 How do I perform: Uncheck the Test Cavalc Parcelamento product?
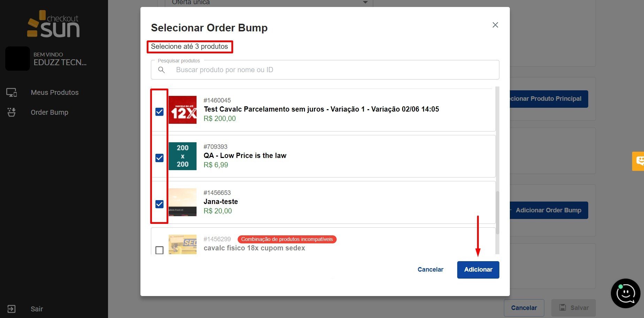pos(159,112)
